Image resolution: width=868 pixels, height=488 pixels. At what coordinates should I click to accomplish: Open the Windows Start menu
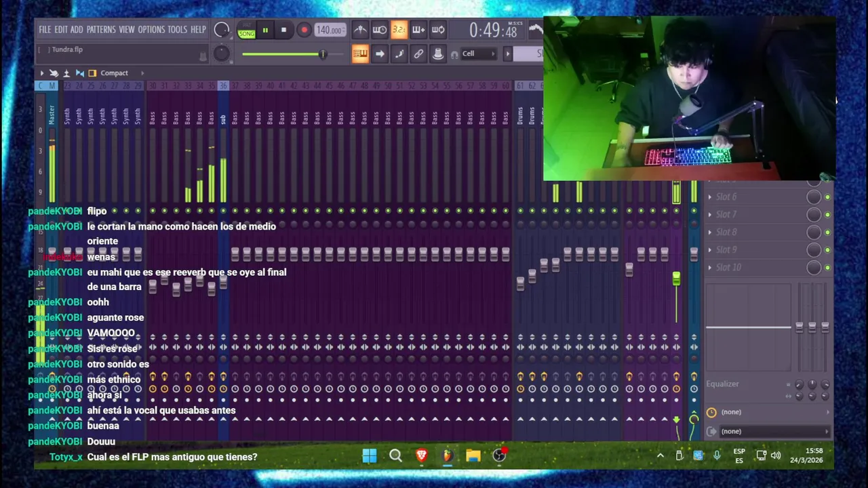[370, 456]
